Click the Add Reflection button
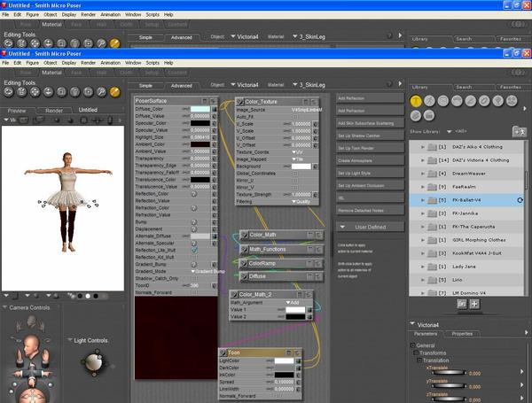532x403 pixels. (x=370, y=98)
